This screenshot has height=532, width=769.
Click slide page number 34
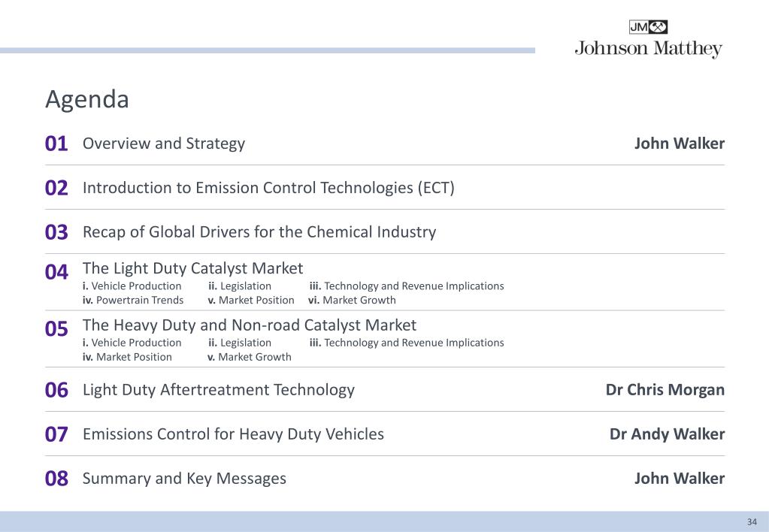point(752,521)
